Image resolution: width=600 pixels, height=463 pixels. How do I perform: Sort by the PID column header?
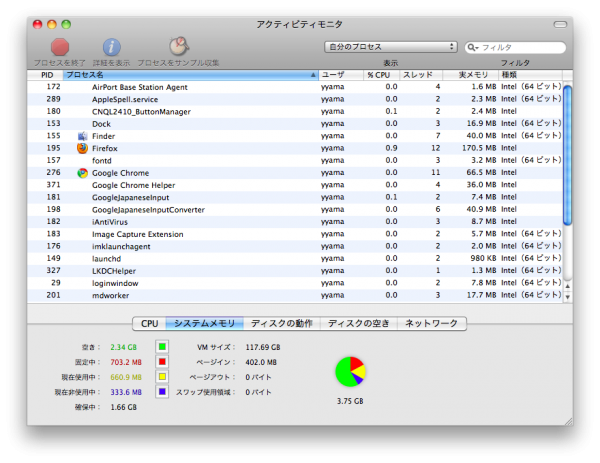click(x=46, y=75)
